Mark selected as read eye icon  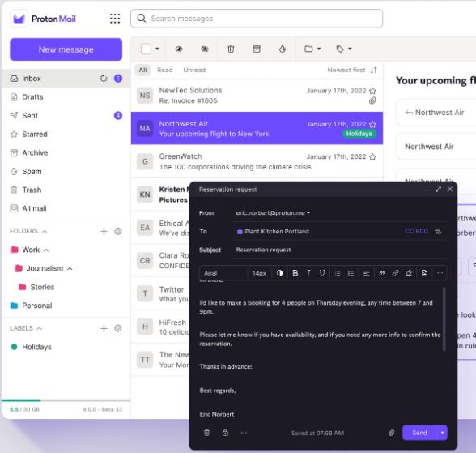pyautogui.click(x=179, y=49)
